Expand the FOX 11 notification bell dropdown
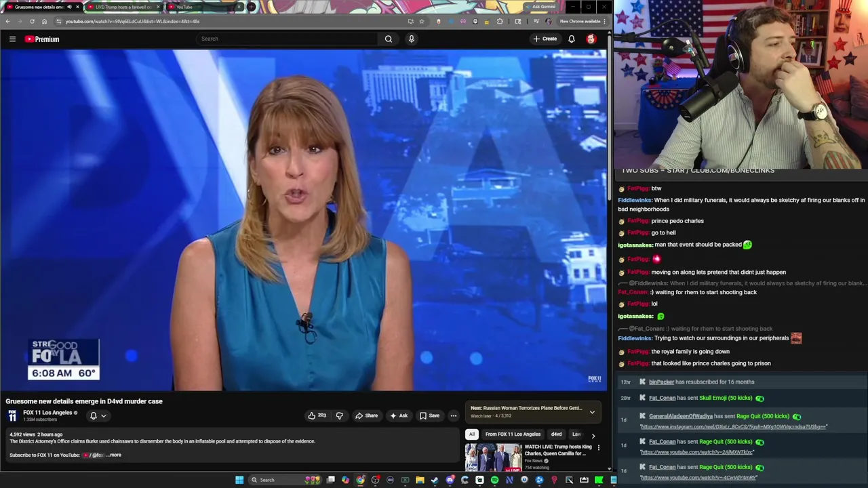 coord(98,415)
